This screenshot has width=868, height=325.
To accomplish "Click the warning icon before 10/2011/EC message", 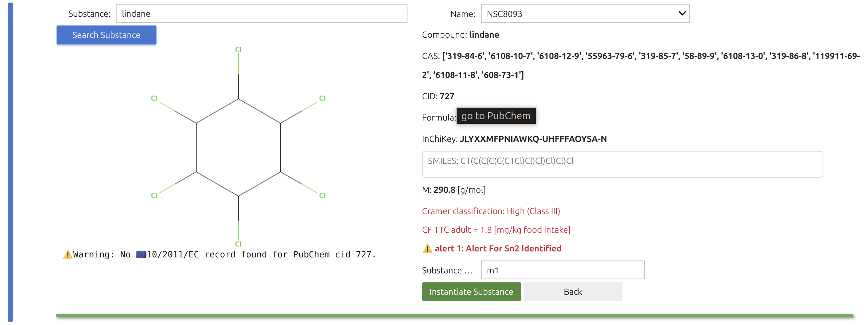I will click(67, 254).
